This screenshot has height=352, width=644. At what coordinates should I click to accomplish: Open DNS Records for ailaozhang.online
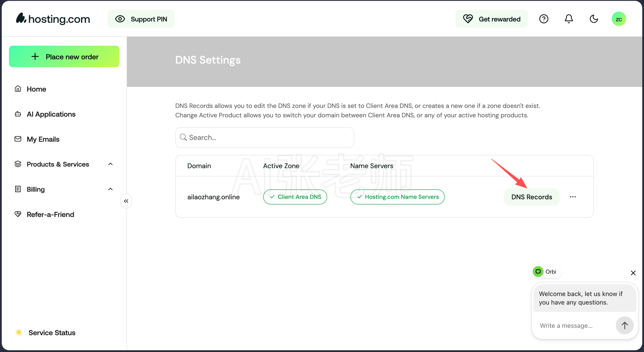(532, 197)
